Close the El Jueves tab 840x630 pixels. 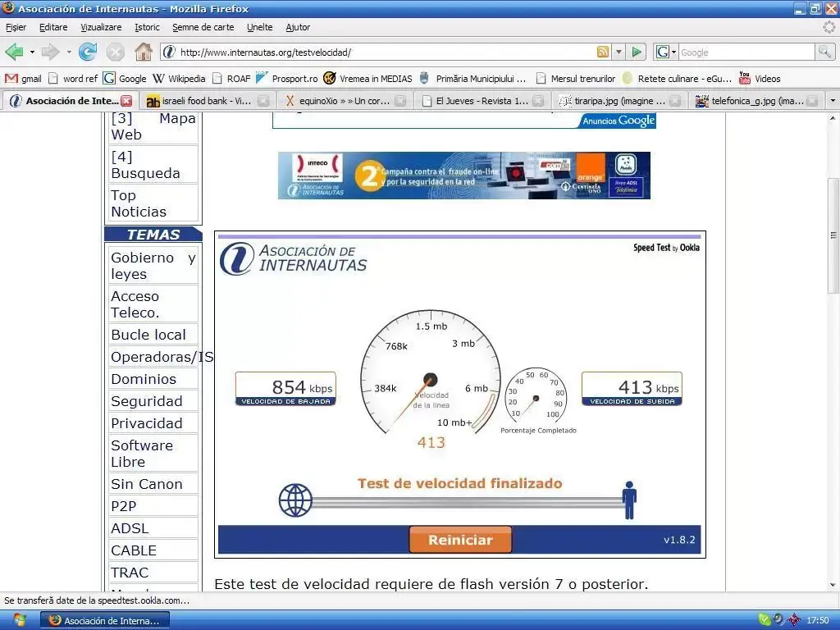point(538,101)
